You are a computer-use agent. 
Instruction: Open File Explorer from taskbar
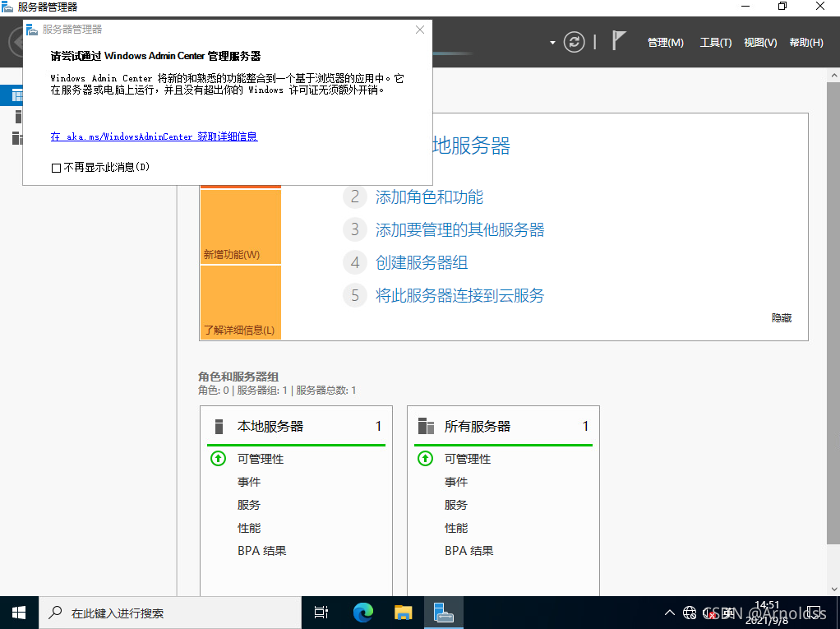tap(403, 613)
